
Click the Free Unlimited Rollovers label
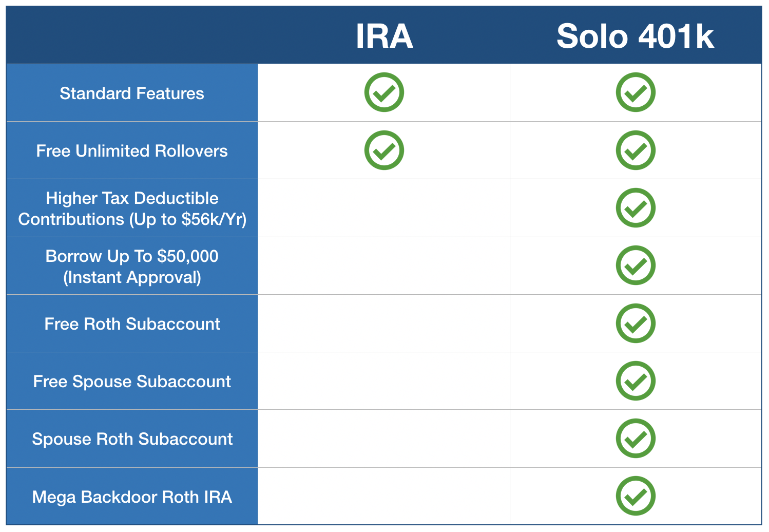tap(132, 151)
